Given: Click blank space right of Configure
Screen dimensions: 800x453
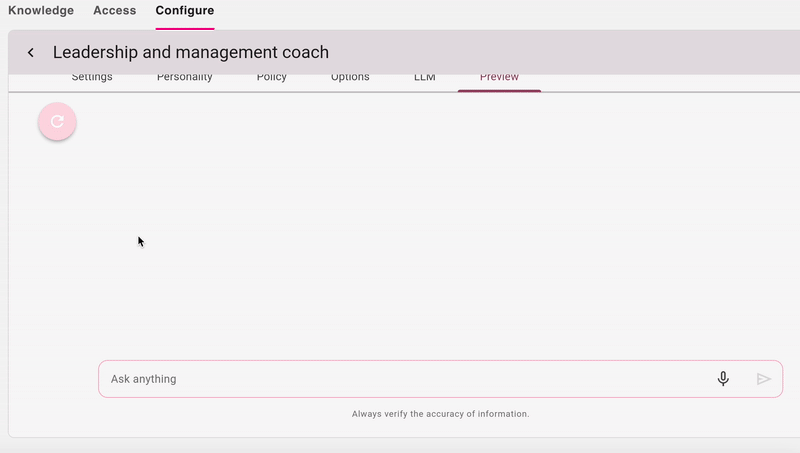Looking at the screenshot, I should [500, 11].
